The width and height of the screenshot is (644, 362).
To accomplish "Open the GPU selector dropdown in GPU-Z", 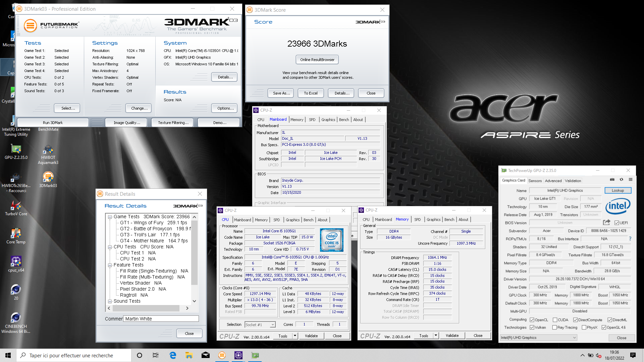I will [538, 338].
